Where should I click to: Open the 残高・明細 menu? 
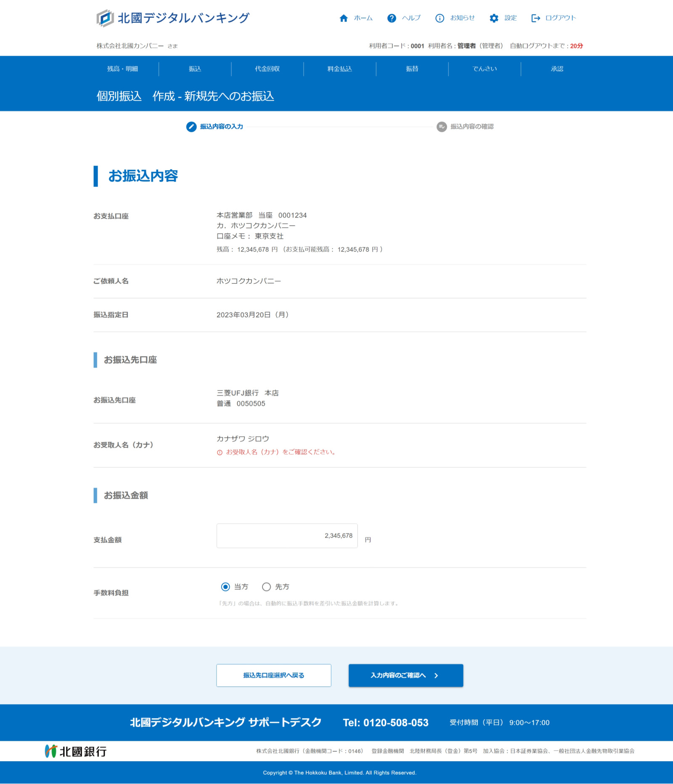pos(122,69)
